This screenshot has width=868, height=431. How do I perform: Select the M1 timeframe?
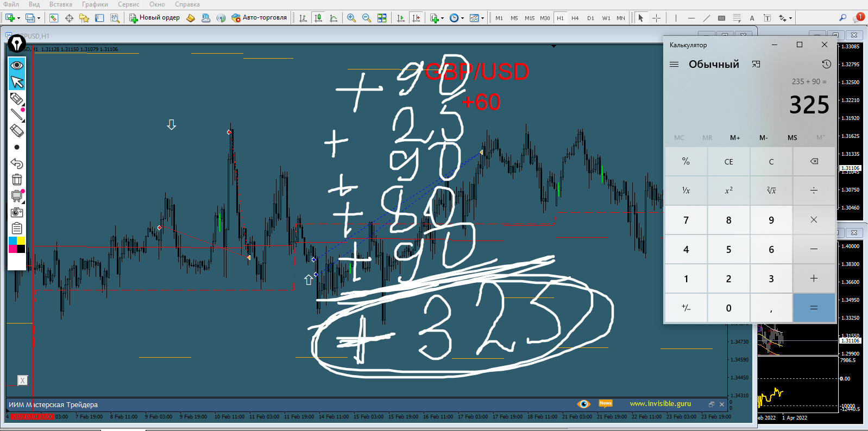click(x=499, y=18)
